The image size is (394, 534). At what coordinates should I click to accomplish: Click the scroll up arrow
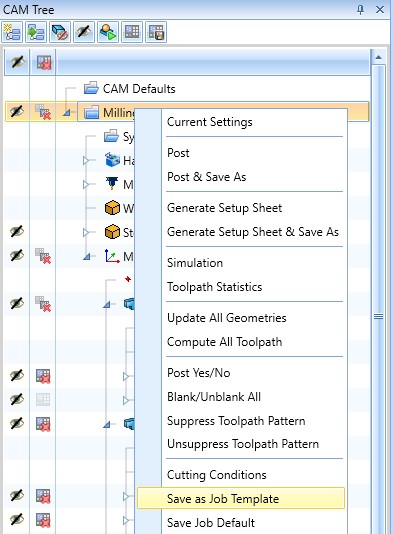[378, 57]
